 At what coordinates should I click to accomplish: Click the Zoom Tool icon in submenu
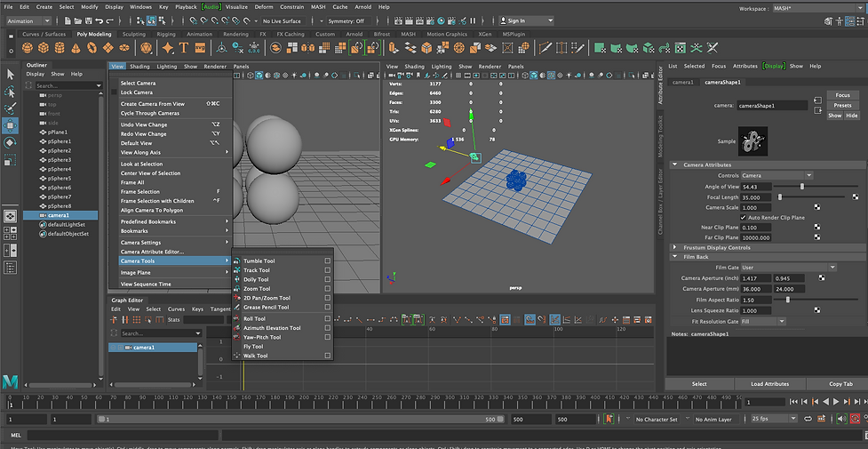pos(237,289)
